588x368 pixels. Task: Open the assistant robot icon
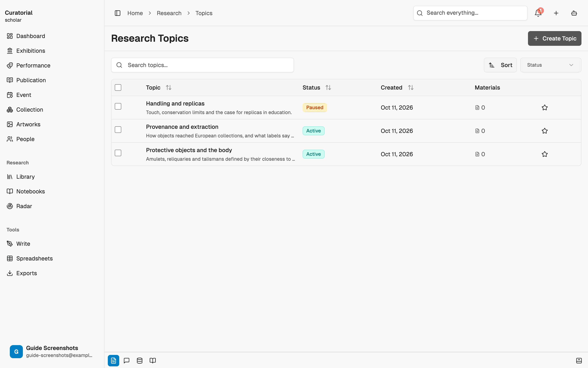point(574,13)
